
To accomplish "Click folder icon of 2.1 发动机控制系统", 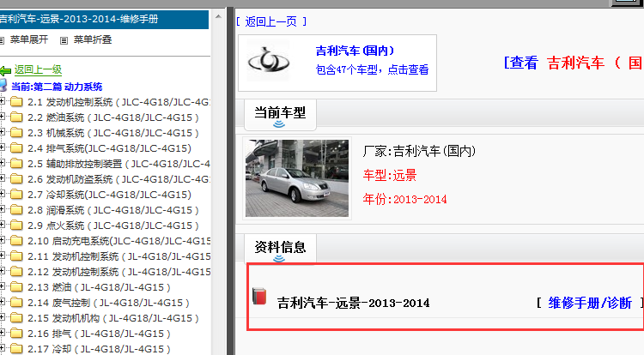I will tap(16, 102).
